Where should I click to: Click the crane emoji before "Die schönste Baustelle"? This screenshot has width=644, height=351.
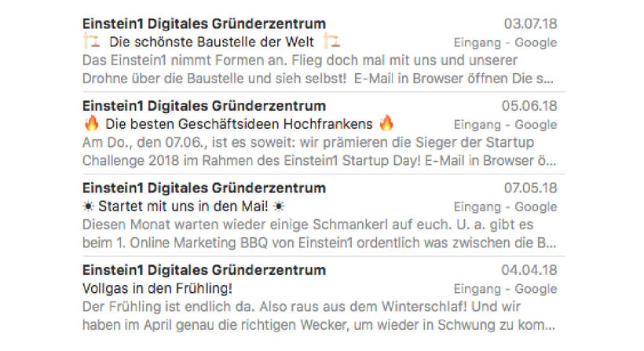click(x=90, y=42)
